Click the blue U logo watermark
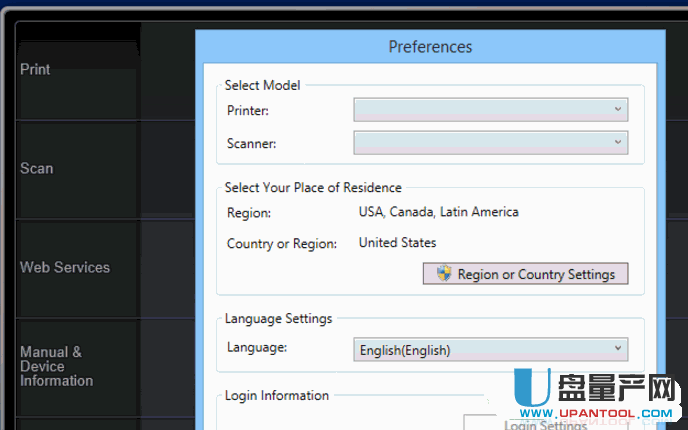Viewport: 688px width, 430px height. 531,392
